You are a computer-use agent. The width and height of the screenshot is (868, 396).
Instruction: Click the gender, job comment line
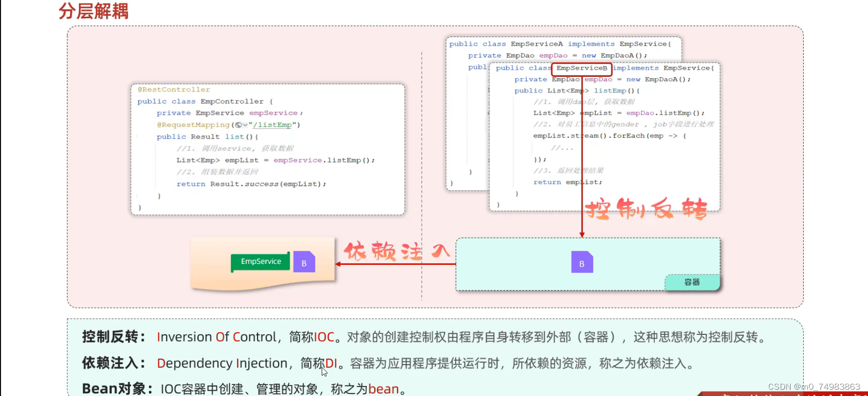point(623,124)
